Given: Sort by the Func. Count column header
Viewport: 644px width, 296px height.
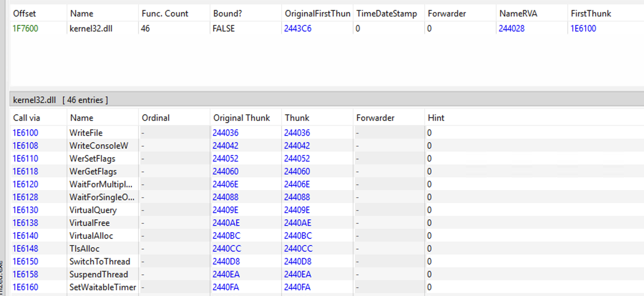Looking at the screenshot, I should 165,14.
